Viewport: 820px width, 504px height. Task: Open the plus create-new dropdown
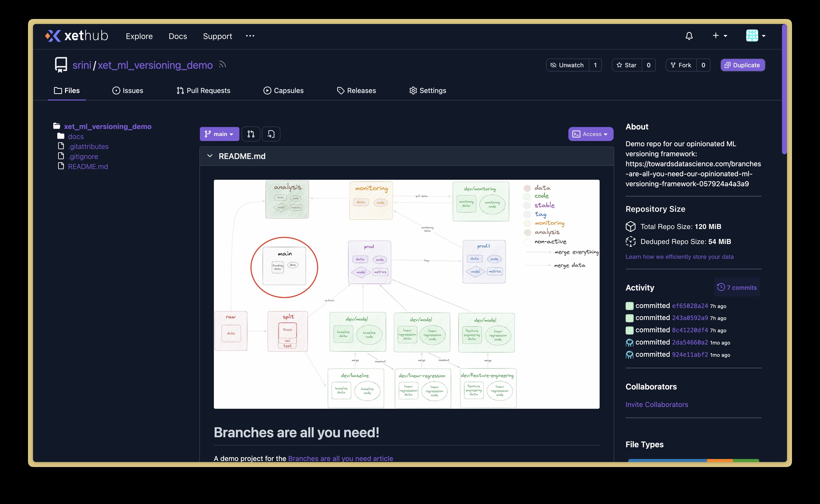[x=719, y=36]
